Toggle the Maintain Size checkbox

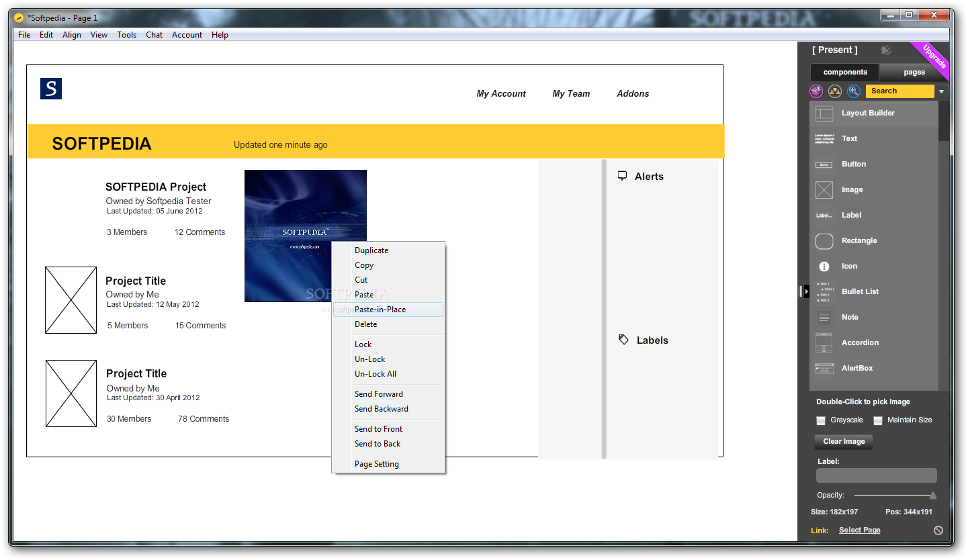pos(878,420)
